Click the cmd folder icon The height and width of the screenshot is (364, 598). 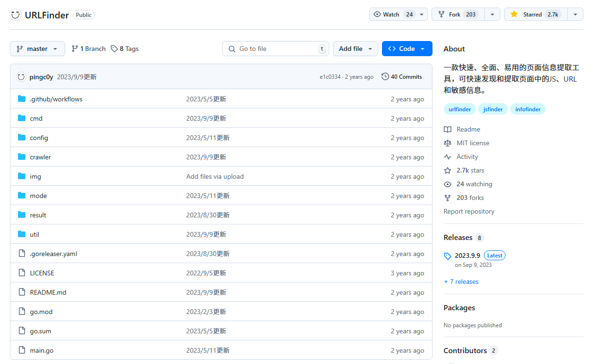22,118
